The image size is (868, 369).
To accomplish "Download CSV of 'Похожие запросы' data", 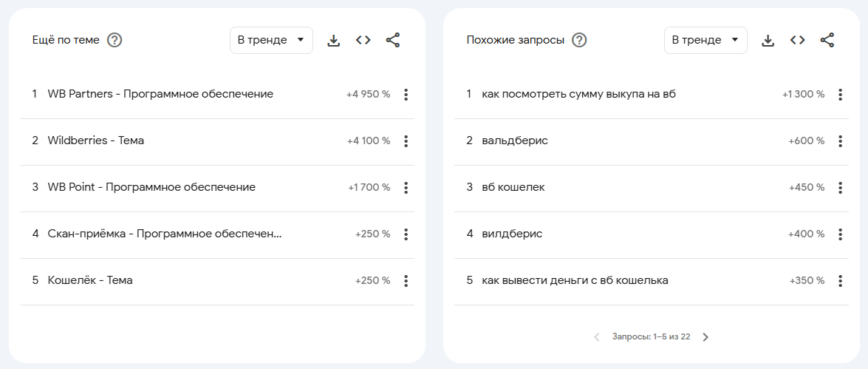I will (x=768, y=41).
